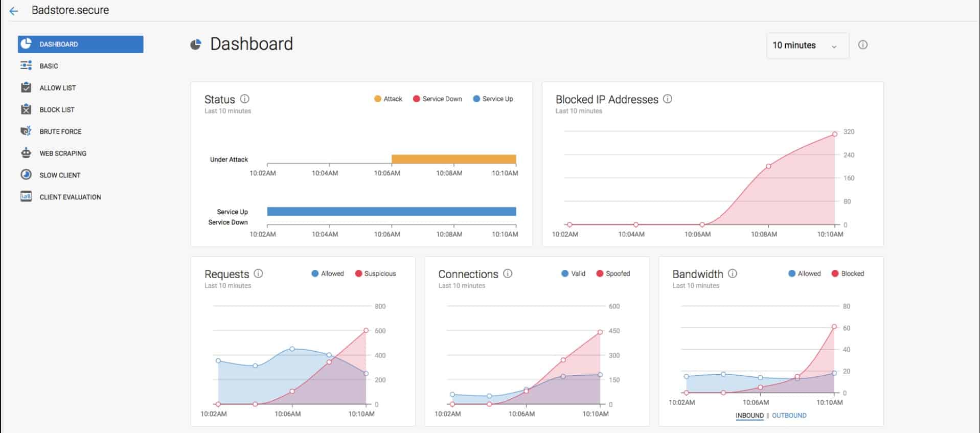This screenshot has width=980, height=433.
Task: Click the Basic sliders icon
Action: click(x=26, y=65)
